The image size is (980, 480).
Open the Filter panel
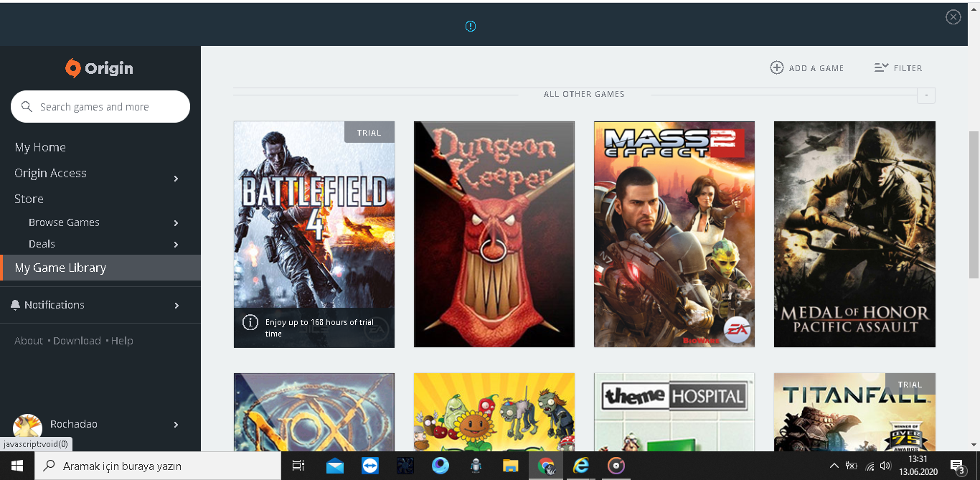[x=898, y=67]
